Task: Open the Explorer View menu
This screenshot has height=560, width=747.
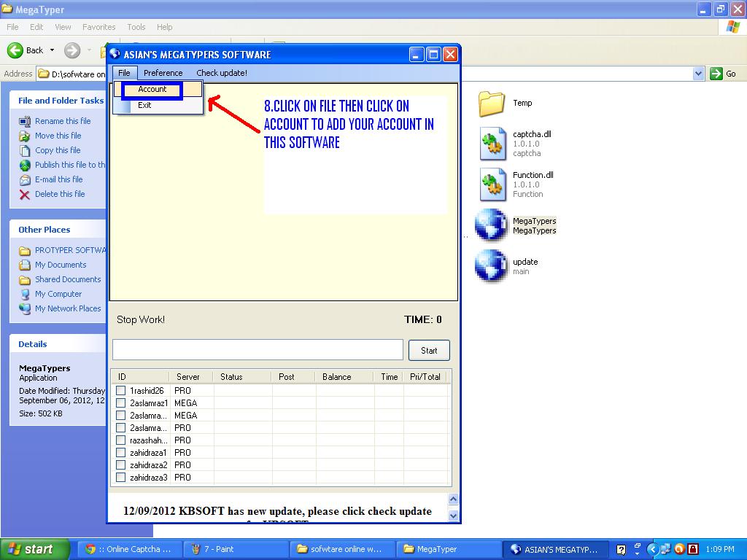Action: coord(63,27)
